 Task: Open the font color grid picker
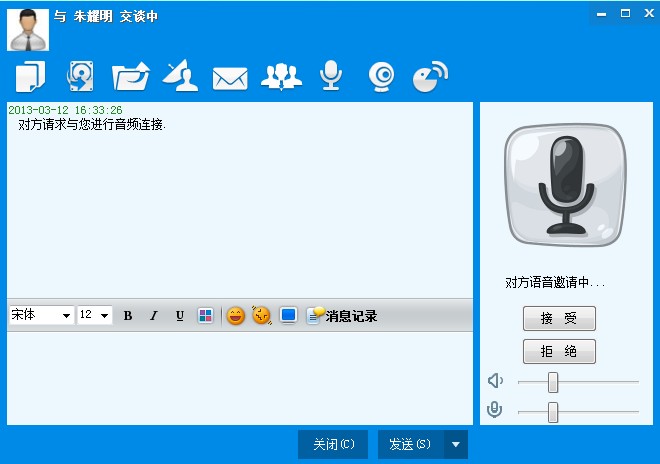click(x=205, y=315)
